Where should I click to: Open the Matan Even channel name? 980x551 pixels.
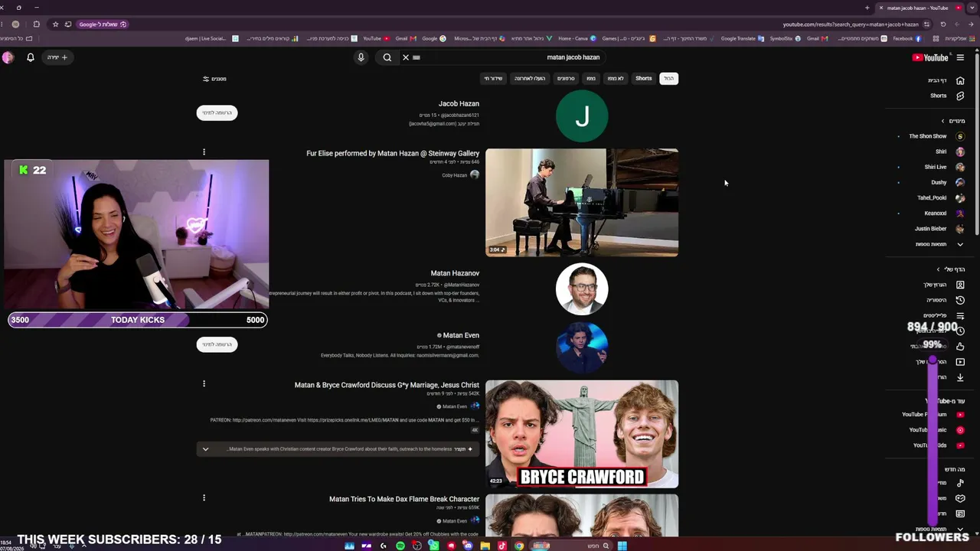(461, 335)
